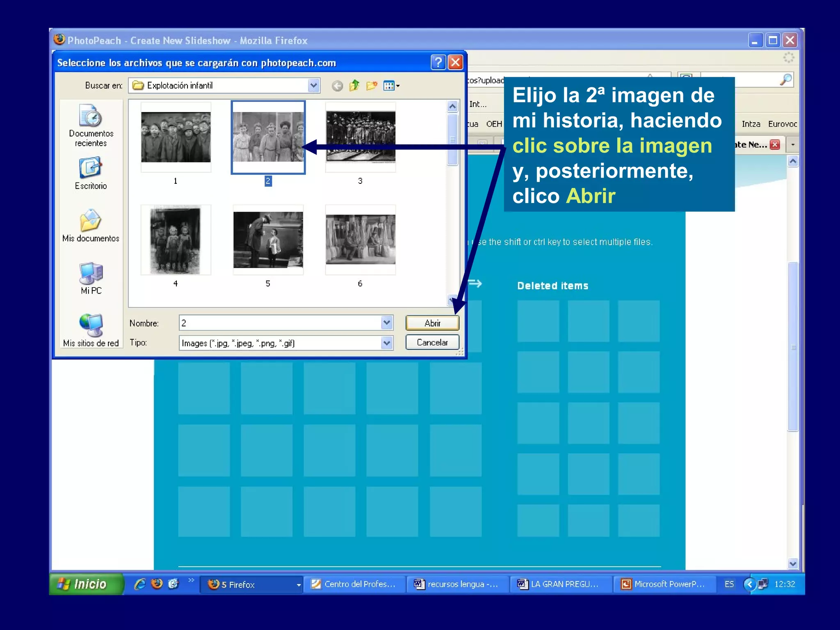Switch to Microsoft PowerPoint taskbar item
The height and width of the screenshot is (630, 840).
click(x=664, y=584)
